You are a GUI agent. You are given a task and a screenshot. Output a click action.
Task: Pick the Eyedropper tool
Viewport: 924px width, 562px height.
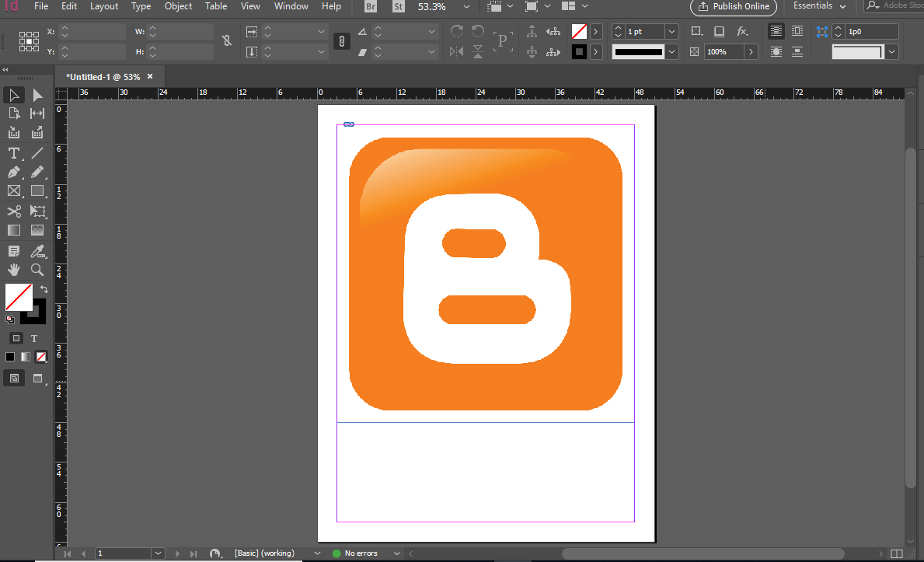coord(37,250)
